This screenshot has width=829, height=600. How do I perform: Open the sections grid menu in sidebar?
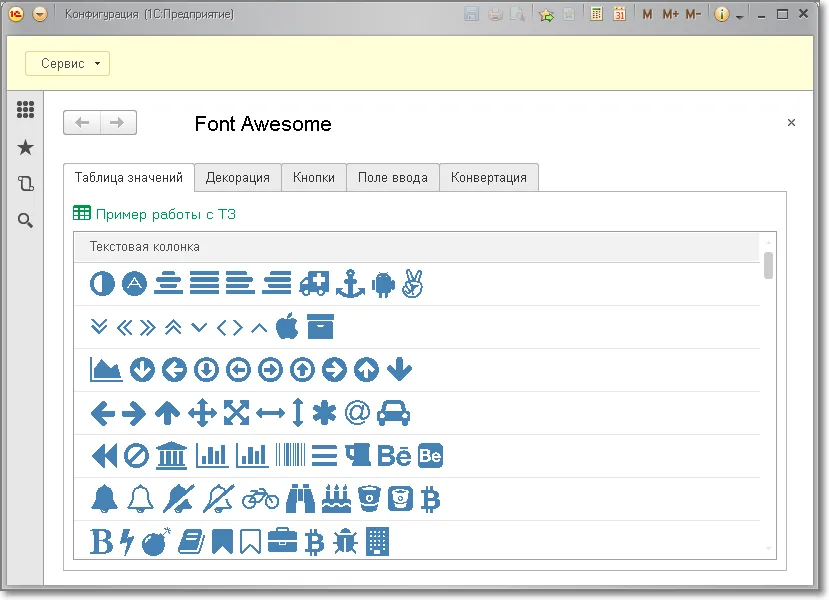(25, 110)
